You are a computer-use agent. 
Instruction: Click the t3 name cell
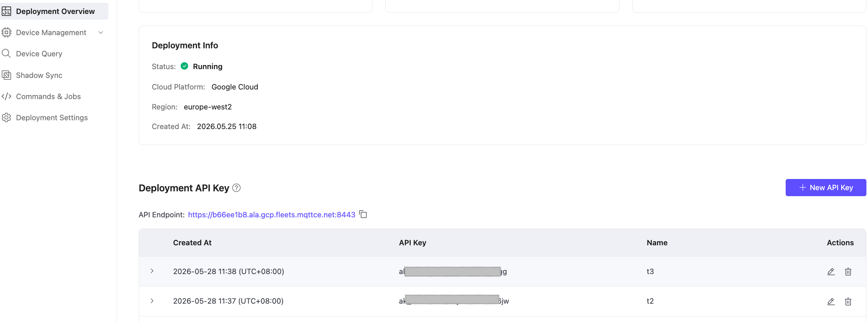click(x=650, y=271)
